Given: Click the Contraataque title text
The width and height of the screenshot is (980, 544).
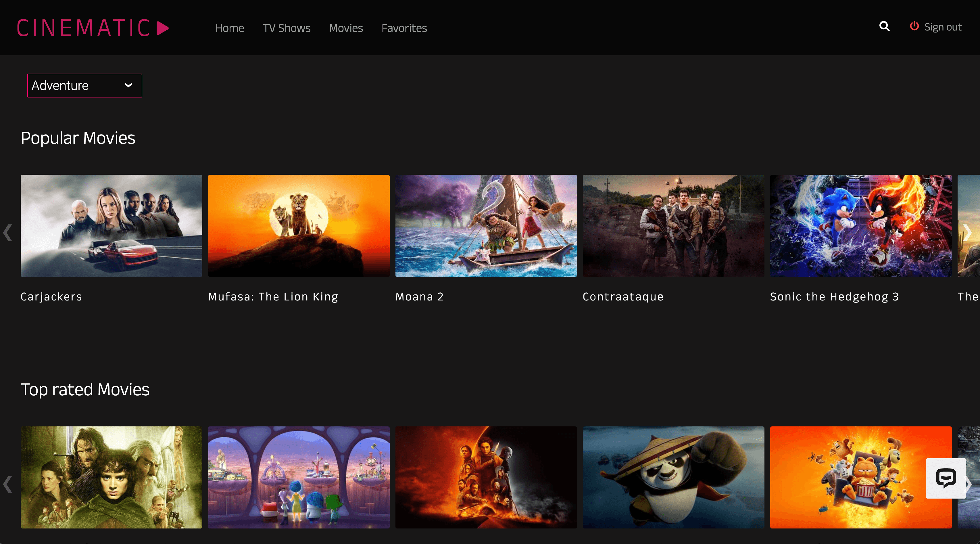Looking at the screenshot, I should point(623,296).
